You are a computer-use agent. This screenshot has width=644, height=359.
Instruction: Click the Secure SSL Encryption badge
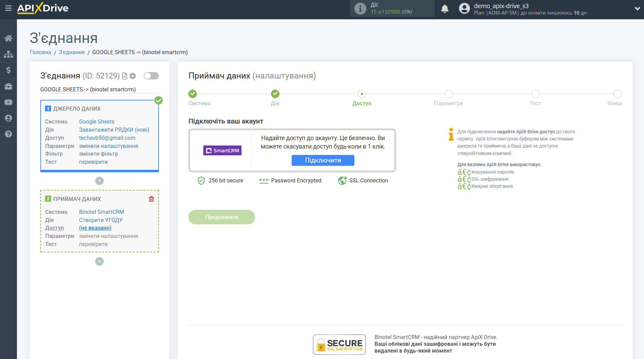[339, 344]
